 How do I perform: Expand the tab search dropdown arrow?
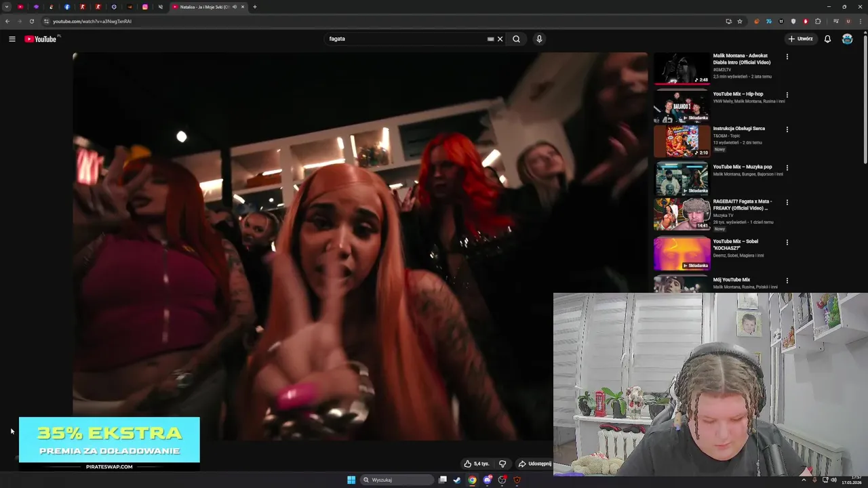click(6, 7)
